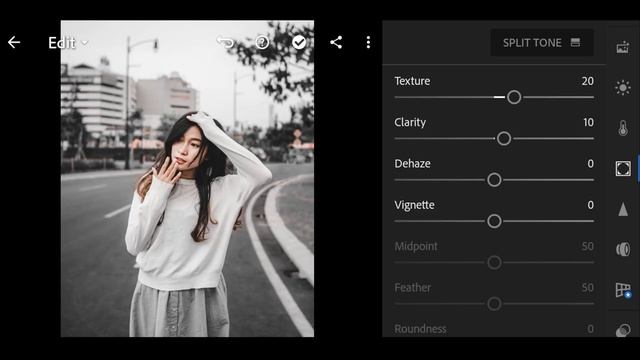The height and width of the screenshot is (360, 640).
Task: Adjust the Texture slider handle
Action: pos(514,97)
